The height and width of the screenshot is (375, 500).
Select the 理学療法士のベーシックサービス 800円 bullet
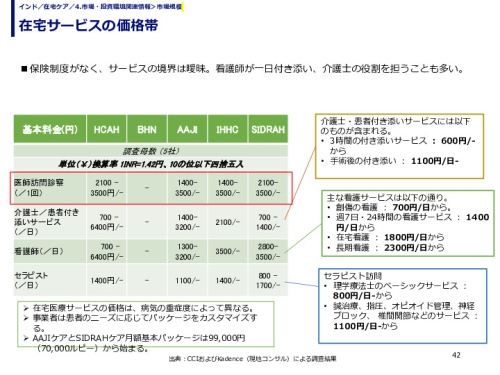tap(396, 291)
